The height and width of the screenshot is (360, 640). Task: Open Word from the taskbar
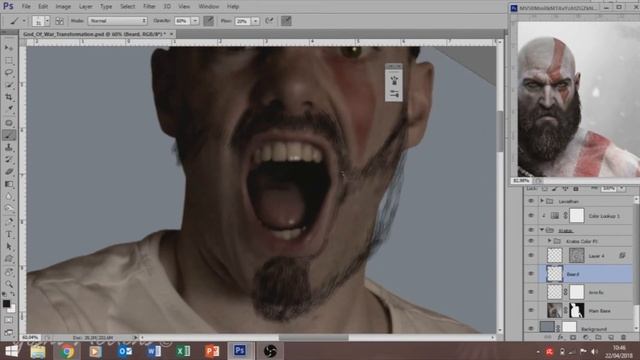coord(154,351)
